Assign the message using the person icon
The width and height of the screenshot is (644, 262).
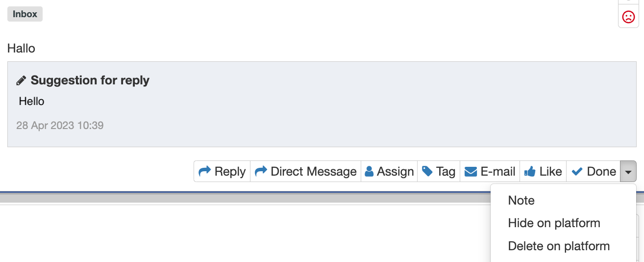coord(389,171)
